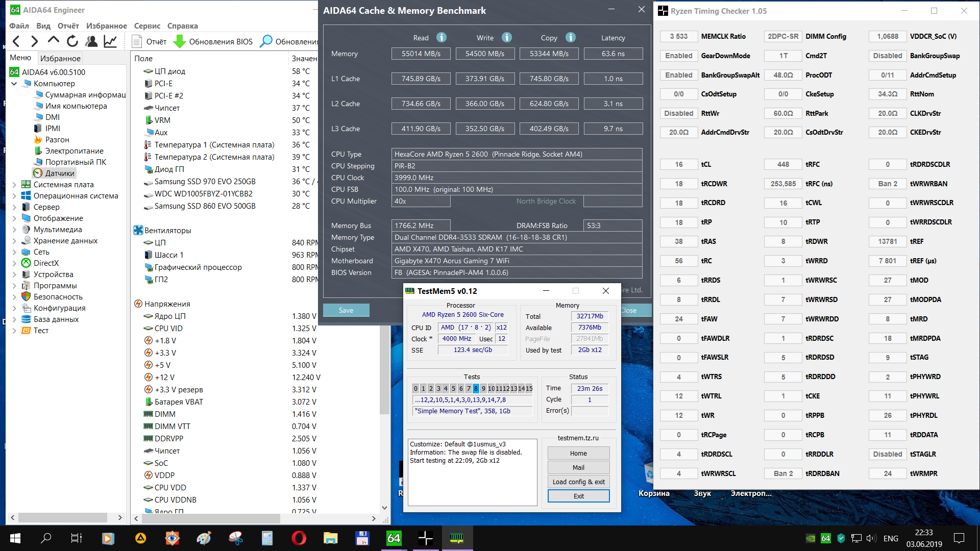This screenshot has height=551, width=980.
Task: Select test number 8 in TestMem5
Action: point(476,388)
